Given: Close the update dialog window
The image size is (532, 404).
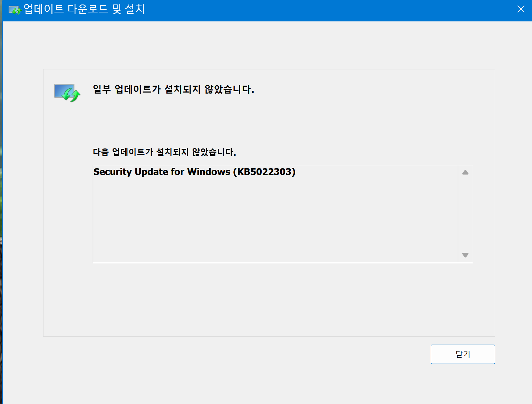Looking at the screenshot, I should click(521, 9).
